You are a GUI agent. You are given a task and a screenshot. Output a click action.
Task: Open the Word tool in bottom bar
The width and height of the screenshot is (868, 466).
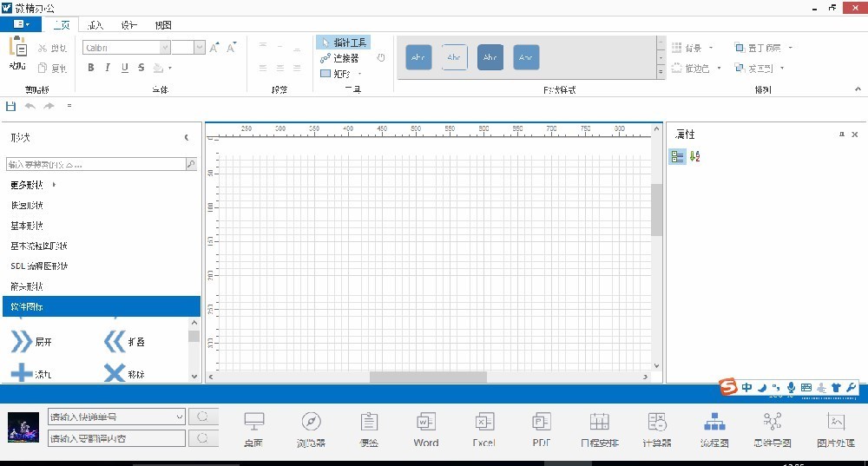click(425, 430)
